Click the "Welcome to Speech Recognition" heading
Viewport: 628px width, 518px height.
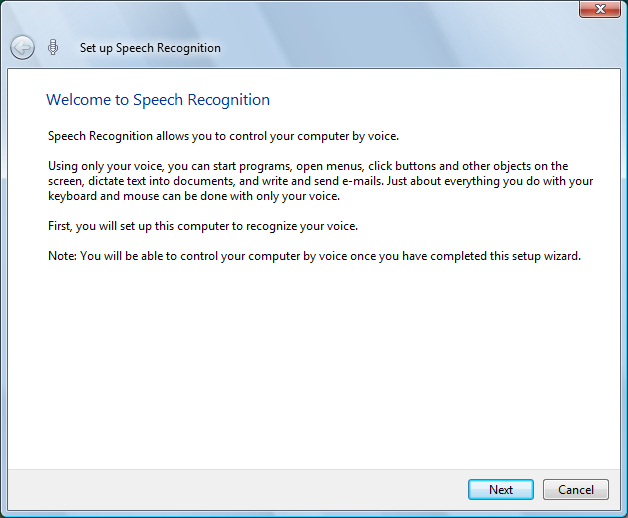click(158, 100)
